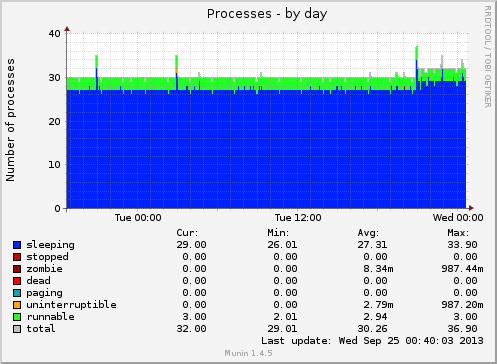Click the 'total' legend label
Viewport: 497px width, 364px height.
tap(41, 329)
